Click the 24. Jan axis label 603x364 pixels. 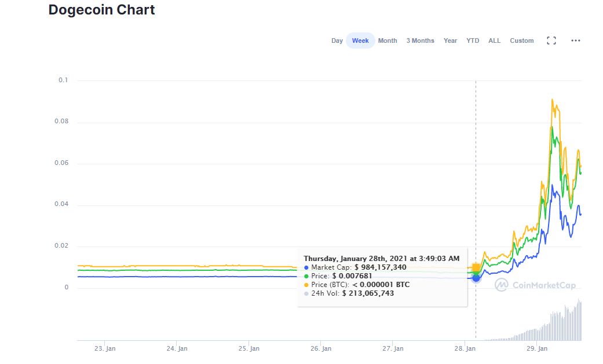(x=177, y=348)
